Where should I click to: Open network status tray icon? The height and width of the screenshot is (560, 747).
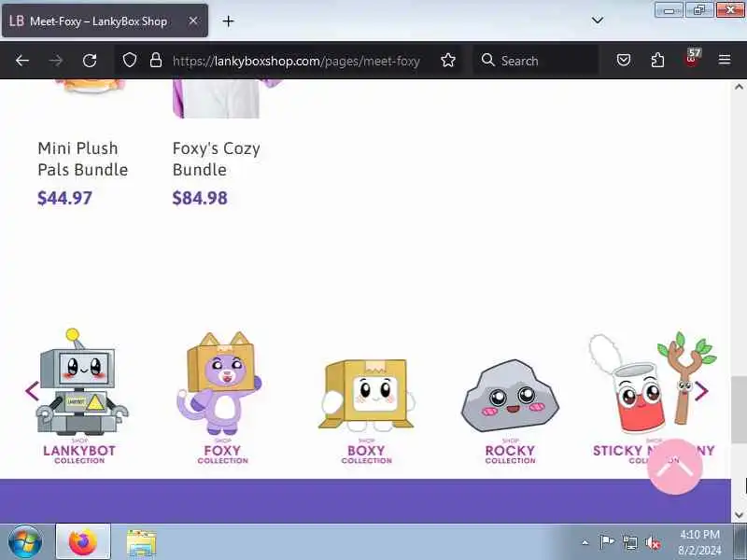[x=629, y=542]
